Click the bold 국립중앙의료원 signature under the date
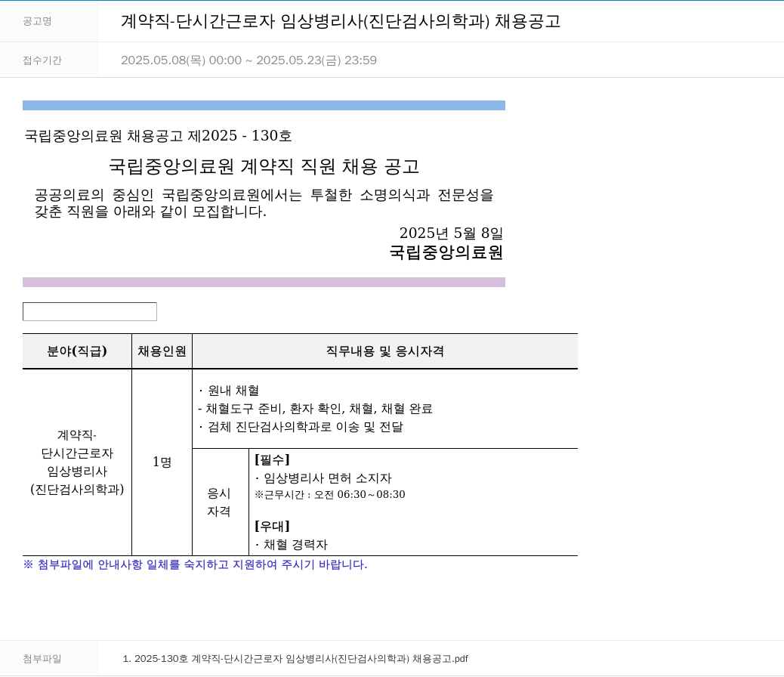Image resolution: width=784 pixels, height=677 pixels. [x=446, y=252]
